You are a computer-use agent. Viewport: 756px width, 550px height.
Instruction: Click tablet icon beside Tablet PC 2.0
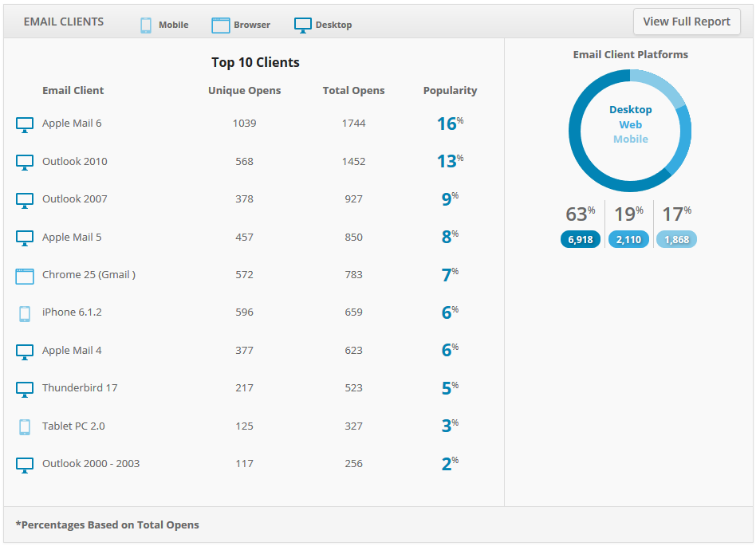tap(25, 427)
